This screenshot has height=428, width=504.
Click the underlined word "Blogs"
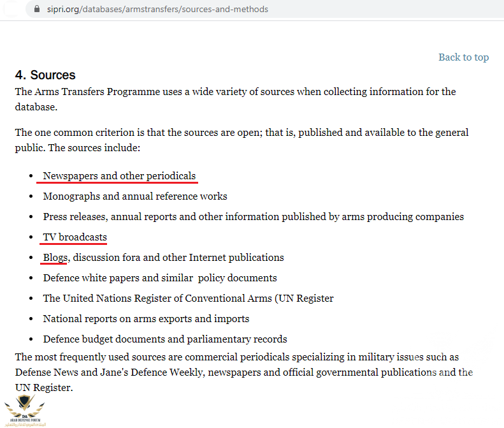pos(55,258)
